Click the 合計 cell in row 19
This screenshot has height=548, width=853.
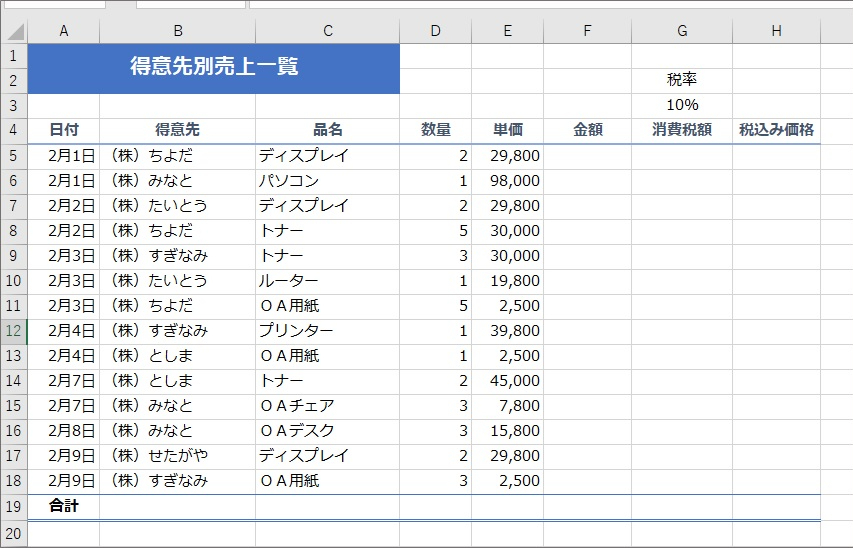pos(64,507)
